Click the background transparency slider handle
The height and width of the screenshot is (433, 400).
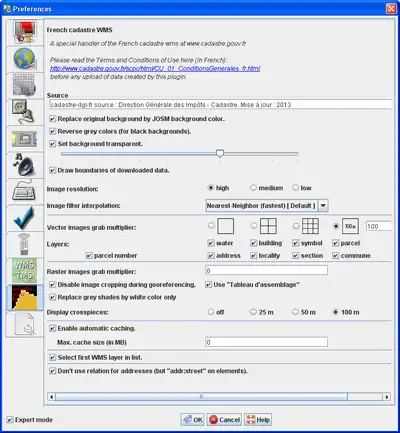click(220, 153)
